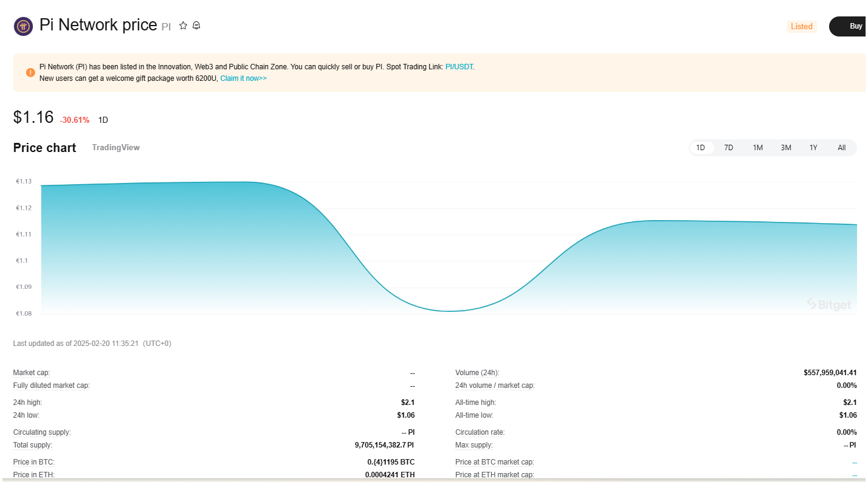Click the Last updated timestamp text

click(x=92, y=344)
